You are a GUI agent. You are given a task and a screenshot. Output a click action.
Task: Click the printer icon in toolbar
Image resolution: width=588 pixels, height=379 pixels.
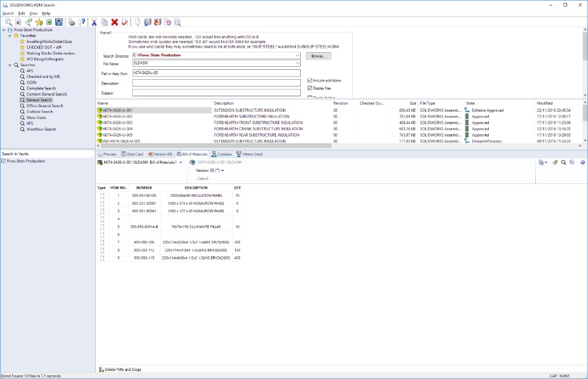[72, 22]
